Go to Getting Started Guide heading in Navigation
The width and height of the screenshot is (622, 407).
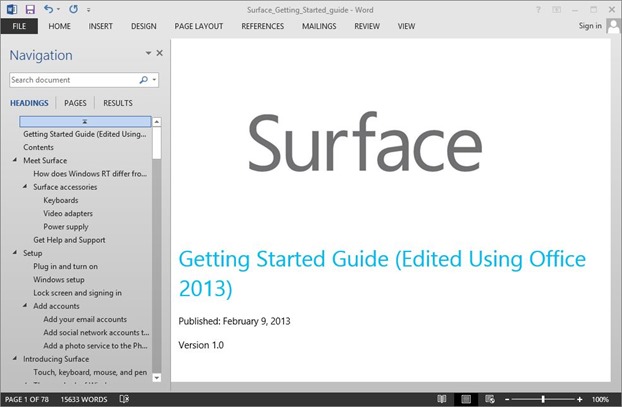(x=84, y=134)
